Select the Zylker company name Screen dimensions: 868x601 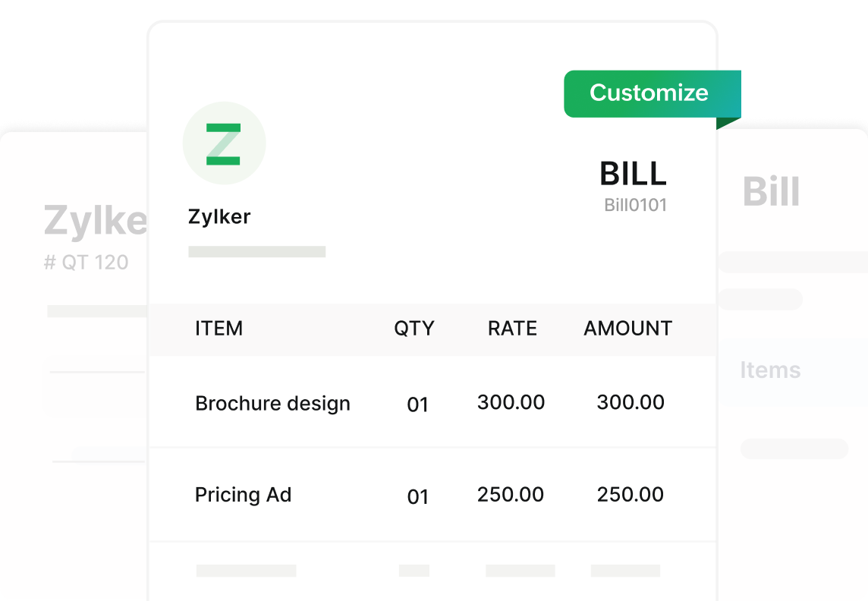pos(219,216)
